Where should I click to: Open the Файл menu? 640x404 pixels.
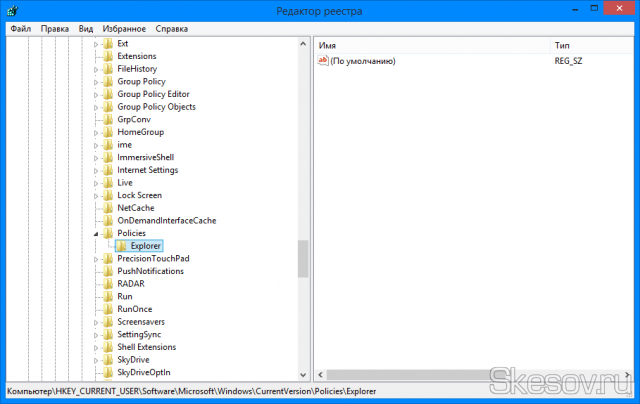(x=21, y=29)
